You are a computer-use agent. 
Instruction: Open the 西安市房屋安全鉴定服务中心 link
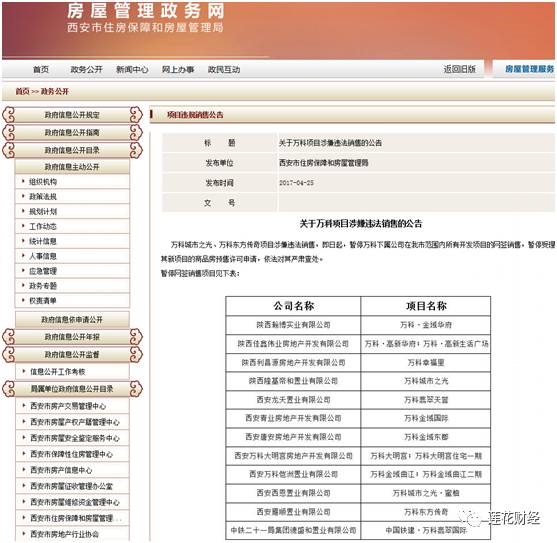click(75, 438)
